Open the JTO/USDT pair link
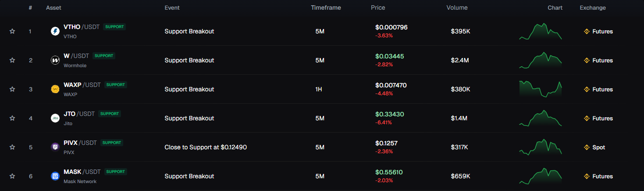 [x=79, y=114]
